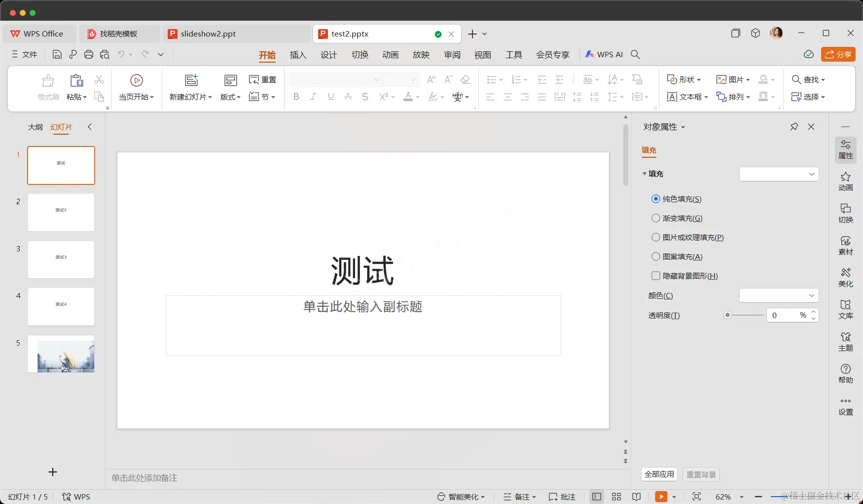
Task: Select slide 5 thumbnail
Action: [x=61, y=354]
